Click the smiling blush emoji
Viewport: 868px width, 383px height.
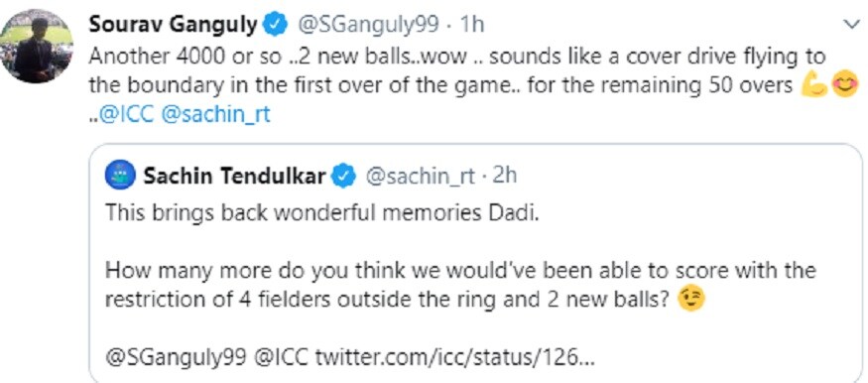tap(845, 85)
